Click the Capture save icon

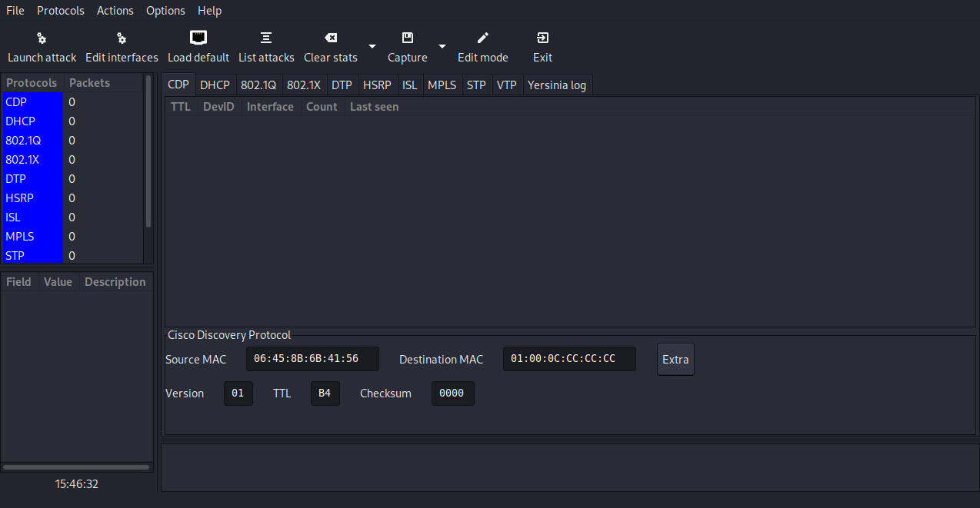point(408,38)
